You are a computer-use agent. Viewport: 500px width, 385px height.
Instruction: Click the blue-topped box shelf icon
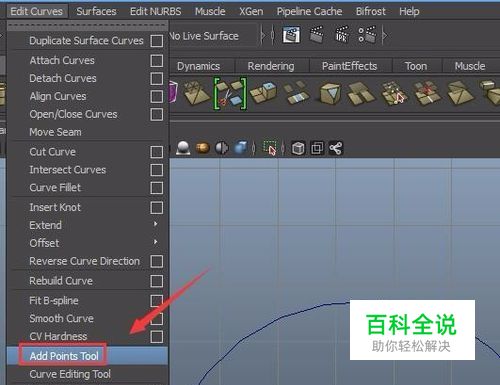point(263,93)
